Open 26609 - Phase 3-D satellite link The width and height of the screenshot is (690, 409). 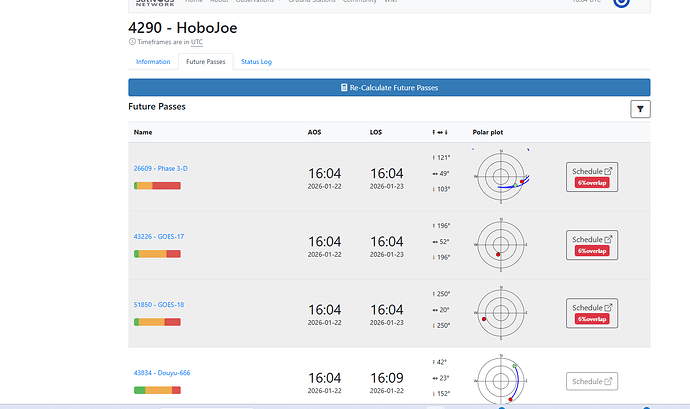160,169
